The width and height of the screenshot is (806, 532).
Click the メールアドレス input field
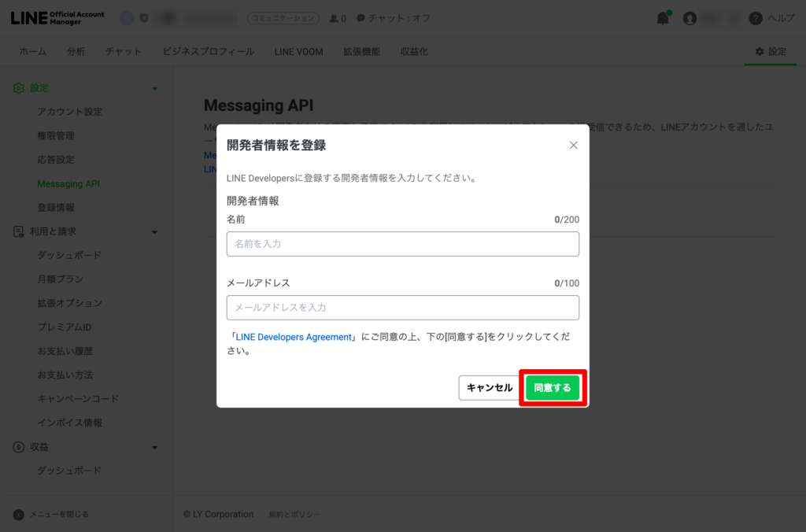coord(402,308)
